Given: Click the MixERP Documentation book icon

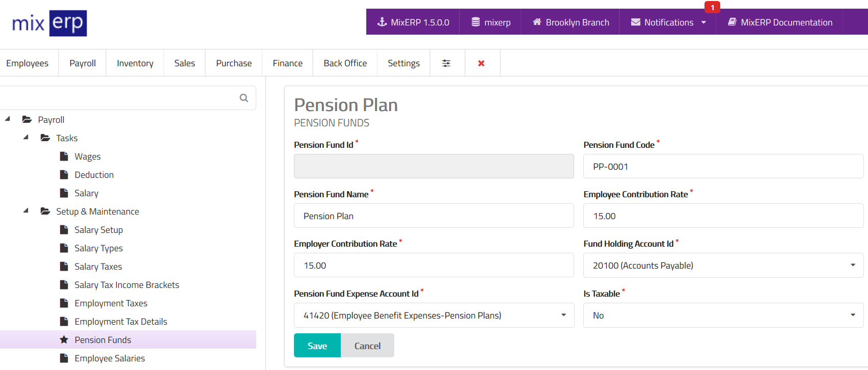Looking at the screenshot, I should point(732,22).
